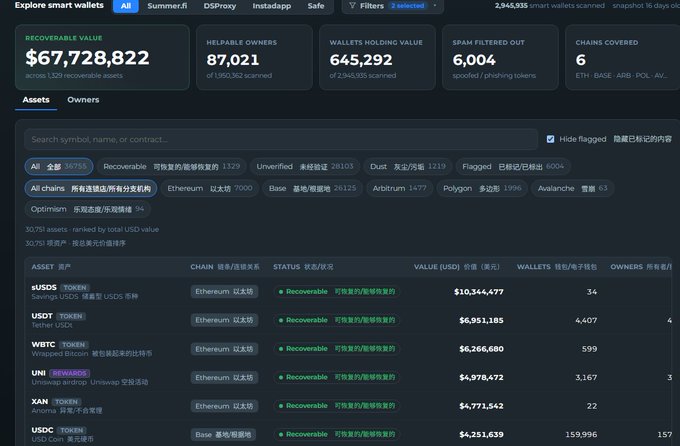Toggle the Hide flagged checkbox

[x=550, y=139]
